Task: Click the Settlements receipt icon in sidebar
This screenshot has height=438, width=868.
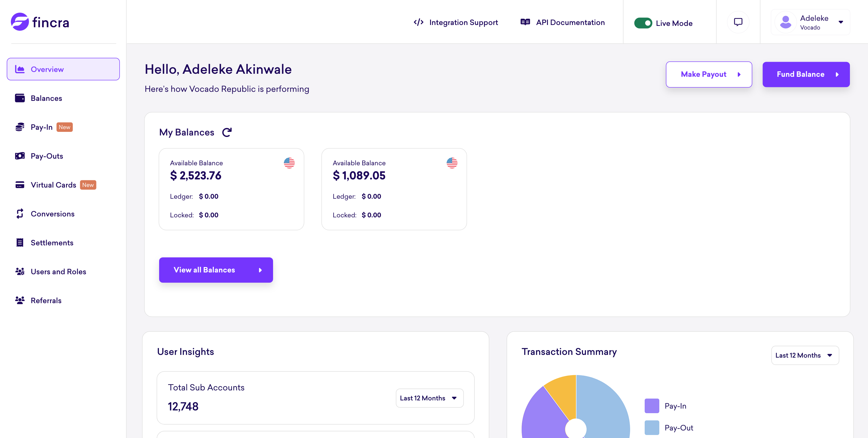Action: coord(20,243)
